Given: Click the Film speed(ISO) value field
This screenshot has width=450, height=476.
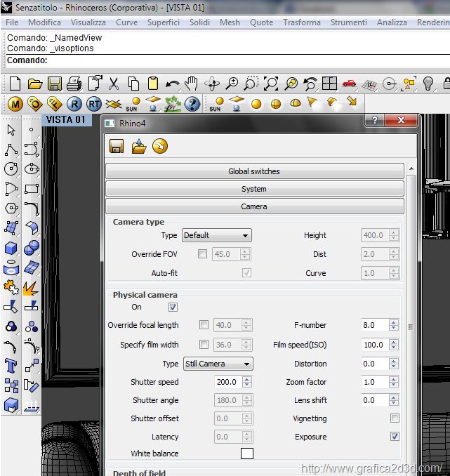Looking at the screenshot, I should (x=375, y=345).
